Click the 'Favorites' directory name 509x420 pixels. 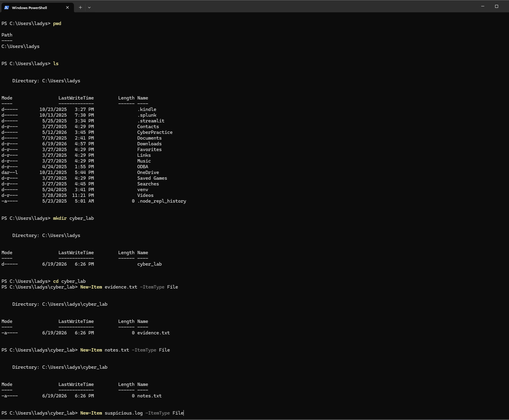pyautogui.click(x=149, y=150)
